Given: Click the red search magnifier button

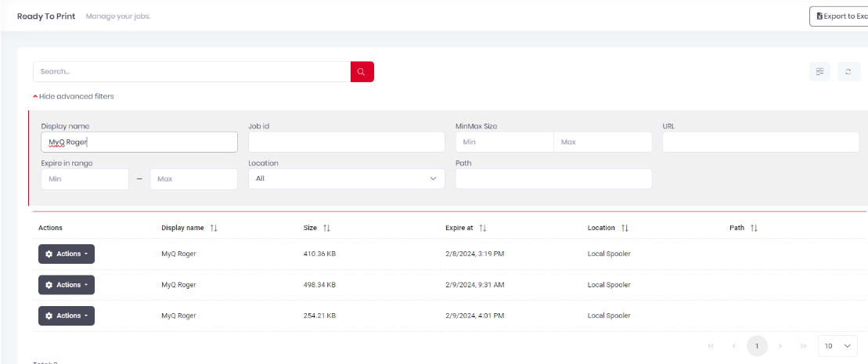Looking at the screenshot, I should point(362,71).
